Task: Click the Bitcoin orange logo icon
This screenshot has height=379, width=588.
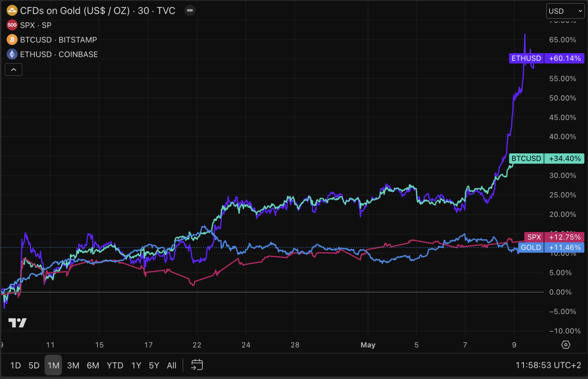Action: coord(12,40)
